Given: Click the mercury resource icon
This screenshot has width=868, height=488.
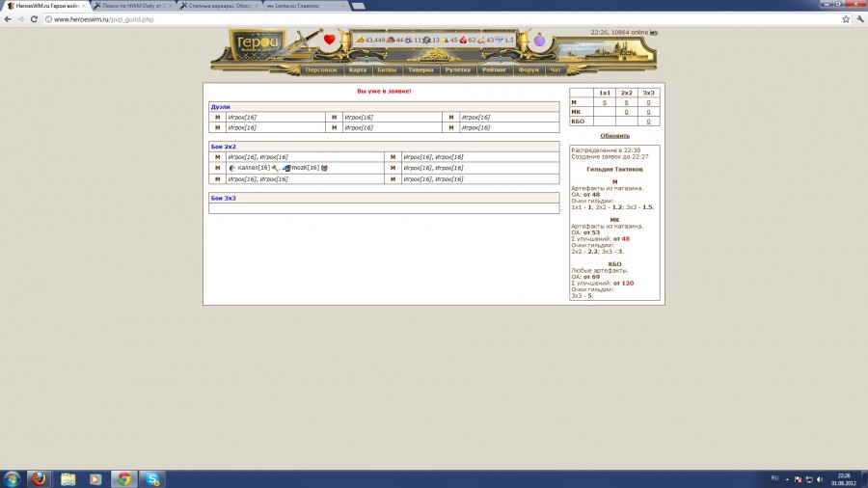Looking at the screenshot, I should pyautogui.click(x=426, y=41).
